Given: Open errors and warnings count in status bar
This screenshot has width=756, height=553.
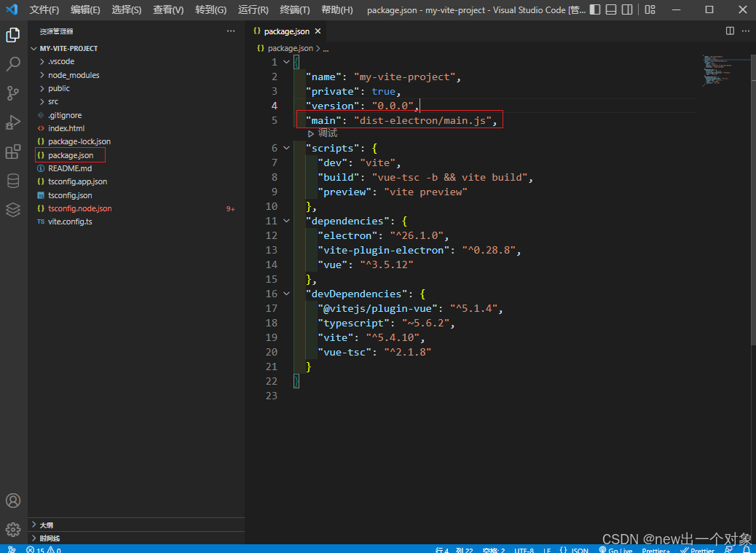Looking at the screenshot, I should (44, 549).
